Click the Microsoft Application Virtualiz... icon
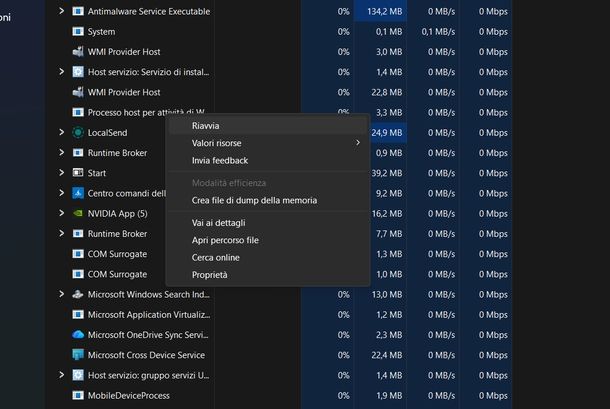Image resolution: width=610 pixels, height=409 pixels. pos(78,314)
